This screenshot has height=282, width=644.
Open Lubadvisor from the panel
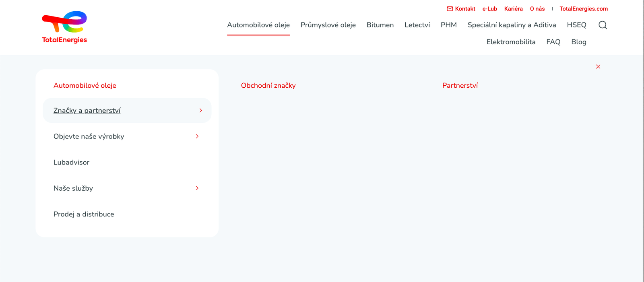click(71, 163)
